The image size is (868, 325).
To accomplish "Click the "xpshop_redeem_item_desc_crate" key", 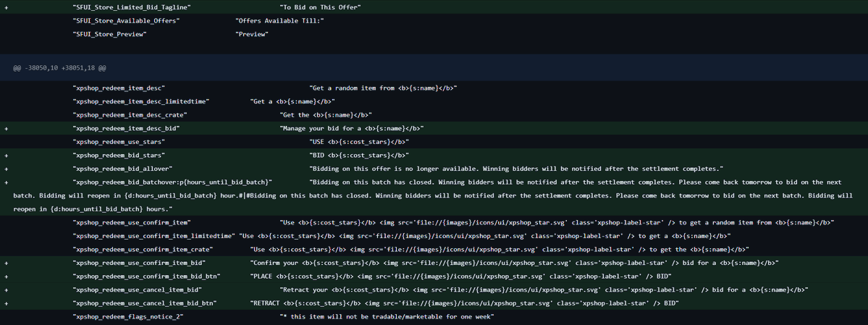I will 130,115.
